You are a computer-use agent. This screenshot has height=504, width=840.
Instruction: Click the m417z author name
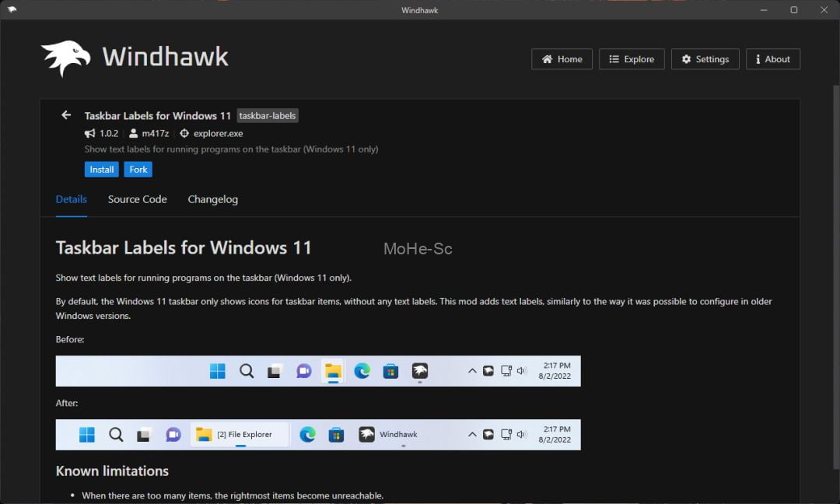pyautogui.click(x=155, y=134)
